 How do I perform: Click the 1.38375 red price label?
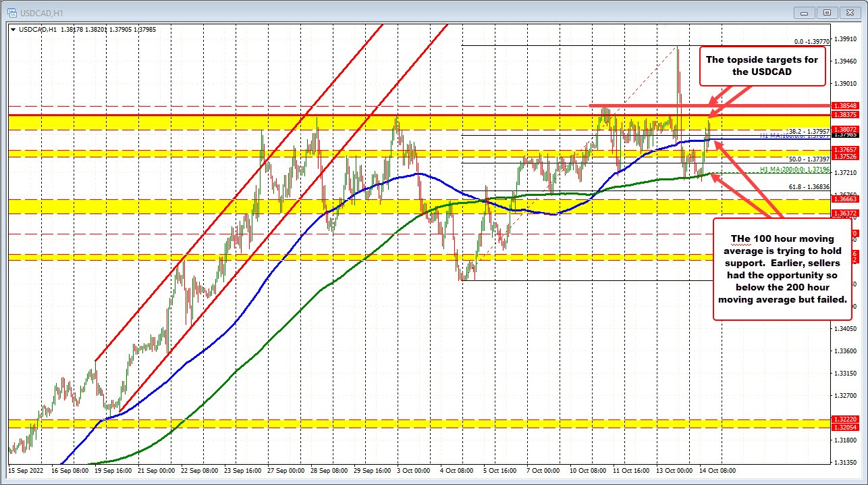[844, 115]
